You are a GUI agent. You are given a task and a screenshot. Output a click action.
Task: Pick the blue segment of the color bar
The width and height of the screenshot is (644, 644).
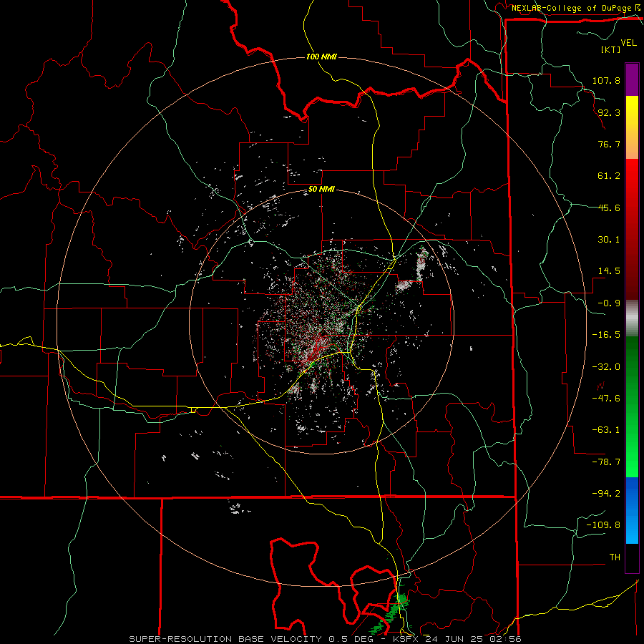pos(632,510)
